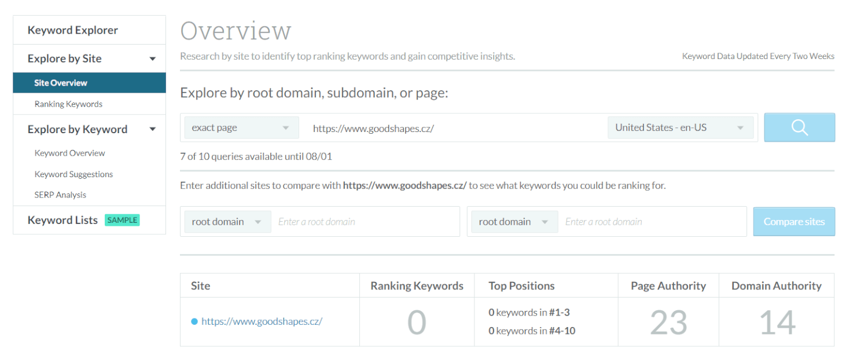
Task: Open SERP Analysis in the sidebar
Action: coord(60,195)
